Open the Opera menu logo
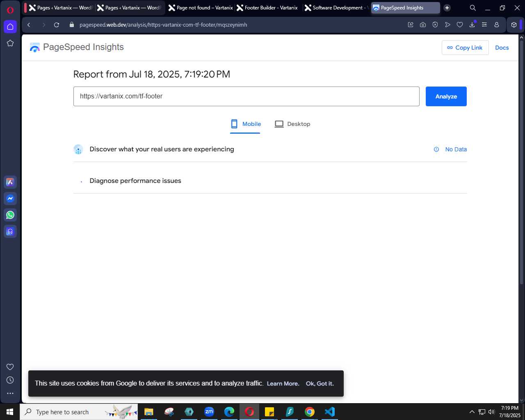525x420 pixels. click(x=10, y=10)
